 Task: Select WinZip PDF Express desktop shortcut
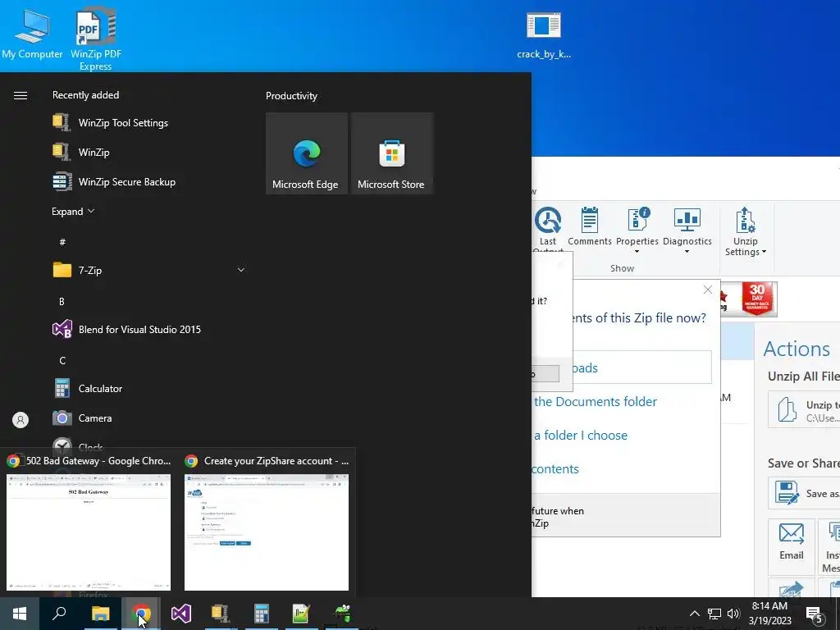click(96, 39)
